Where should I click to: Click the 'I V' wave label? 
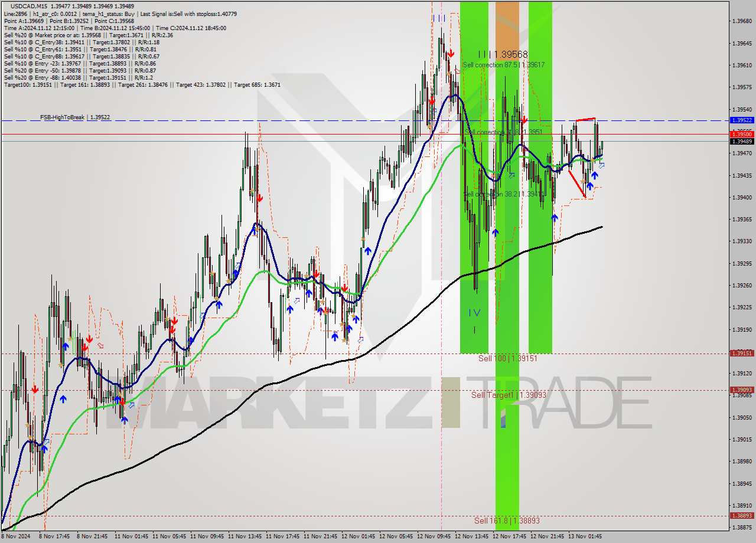pos(474,312)
